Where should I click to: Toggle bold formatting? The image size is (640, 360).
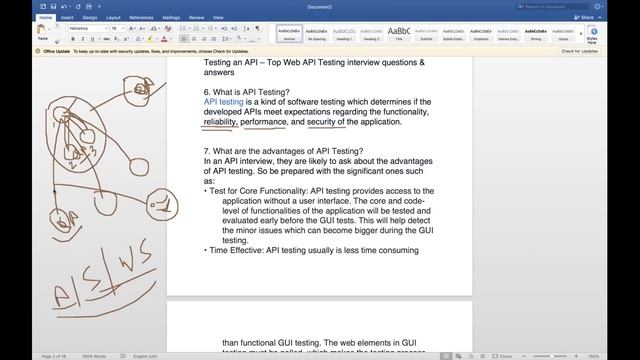[73, 39]
